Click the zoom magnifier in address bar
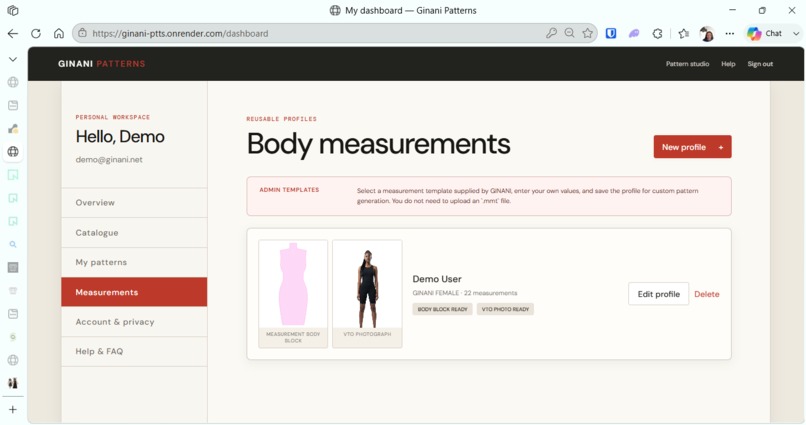This screenshot has width=806, height=425. [569, 33]
